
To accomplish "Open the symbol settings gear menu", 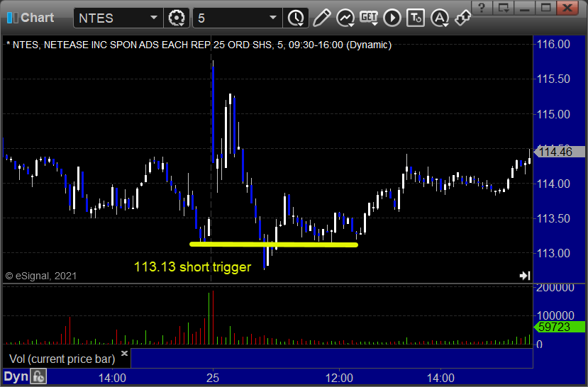I will point(177,18).
